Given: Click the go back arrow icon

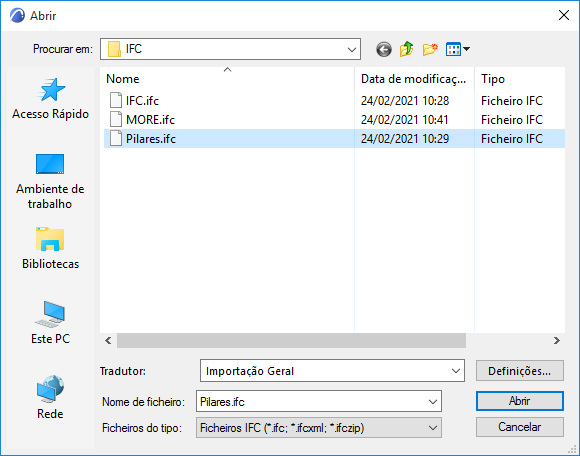Looking at the screenshot, I should 384,49.
